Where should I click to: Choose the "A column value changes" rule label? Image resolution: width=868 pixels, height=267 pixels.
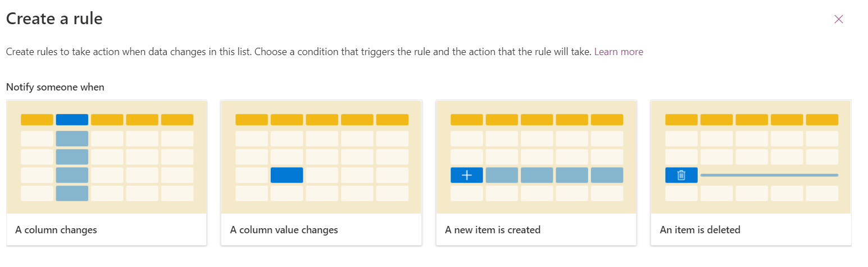[x=284, y=230]
